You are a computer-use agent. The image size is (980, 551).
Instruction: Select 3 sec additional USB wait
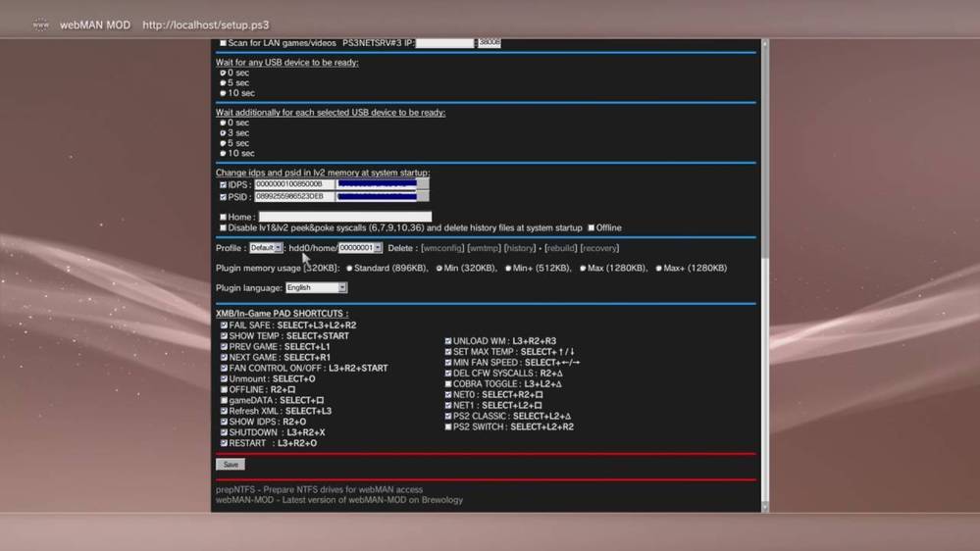point(223,133)
